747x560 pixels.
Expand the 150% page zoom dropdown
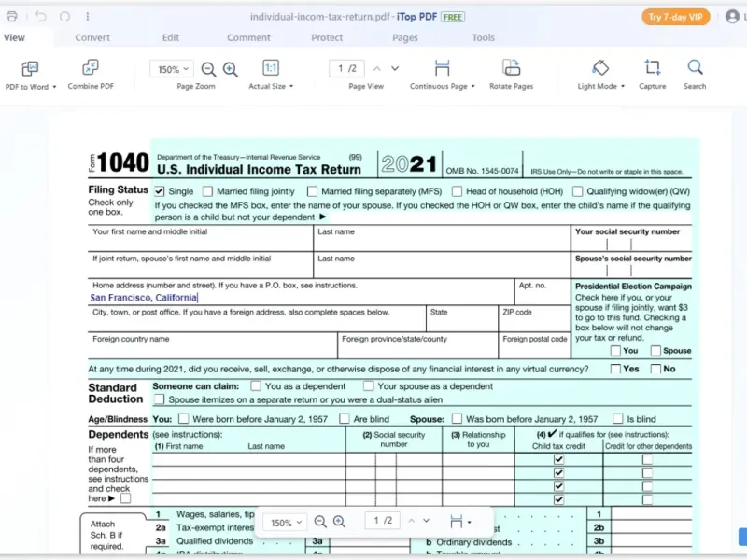tap(171, 69)
